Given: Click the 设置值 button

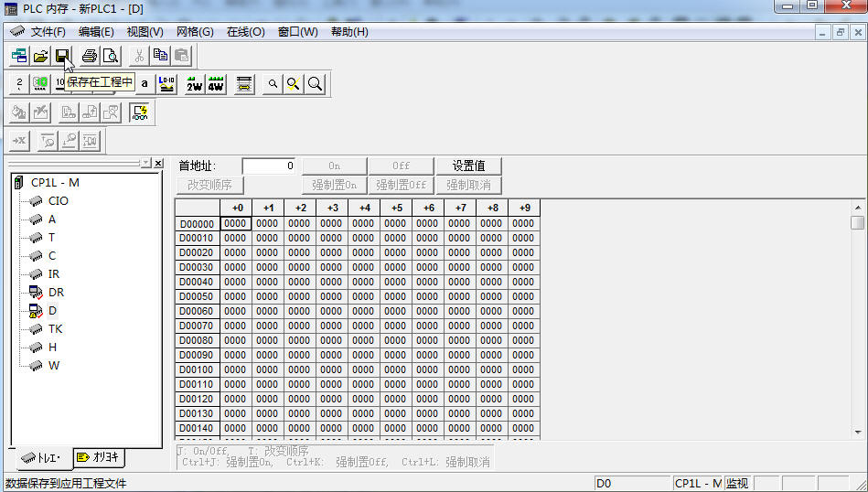Looking at the screenshot, I should (468, 166).
